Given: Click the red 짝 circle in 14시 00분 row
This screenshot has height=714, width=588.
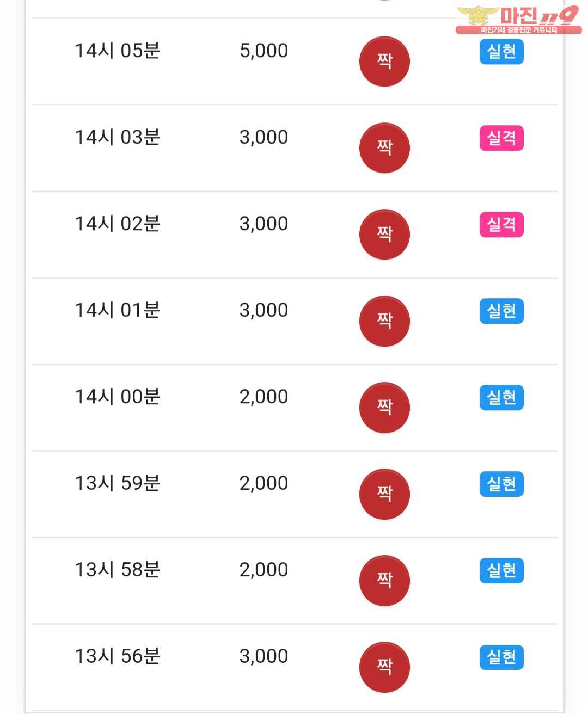Looking at the screenshot, I should (384, 408).
